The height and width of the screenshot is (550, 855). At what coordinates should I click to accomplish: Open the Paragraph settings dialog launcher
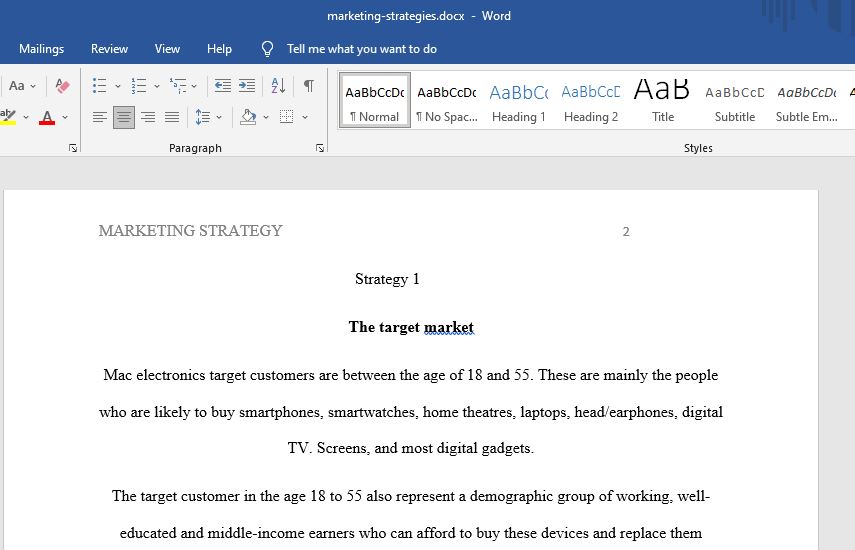pos(320,148)
